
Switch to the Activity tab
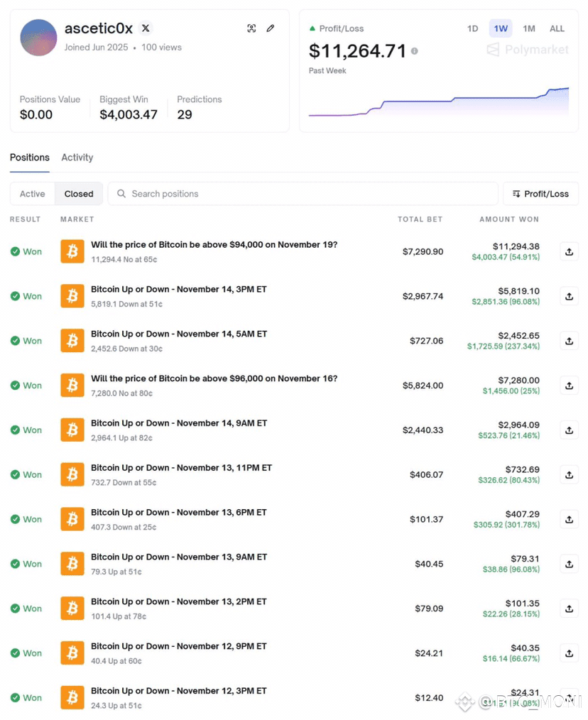click(x=77, y=158)
